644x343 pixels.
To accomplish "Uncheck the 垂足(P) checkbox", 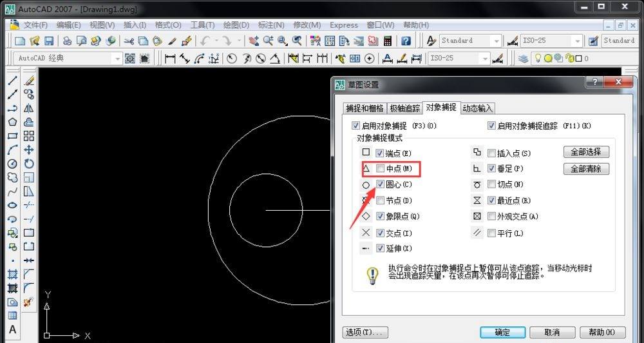I will (491, 168).
